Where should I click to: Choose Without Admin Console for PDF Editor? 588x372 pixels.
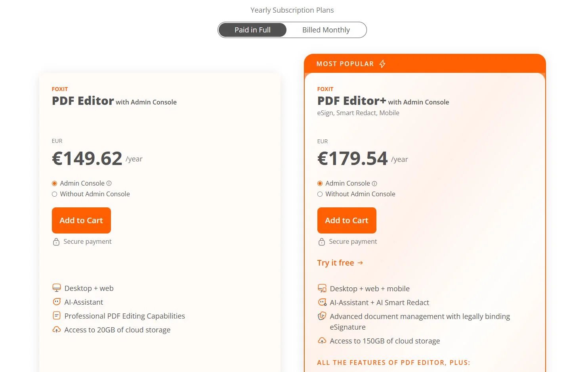(x=55, y=194)
